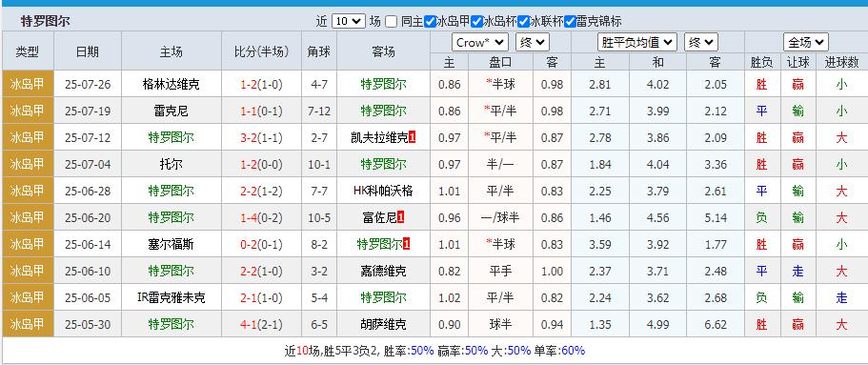Click the 盘口 column header
This screenshot has height=365, width=868.
500,63
